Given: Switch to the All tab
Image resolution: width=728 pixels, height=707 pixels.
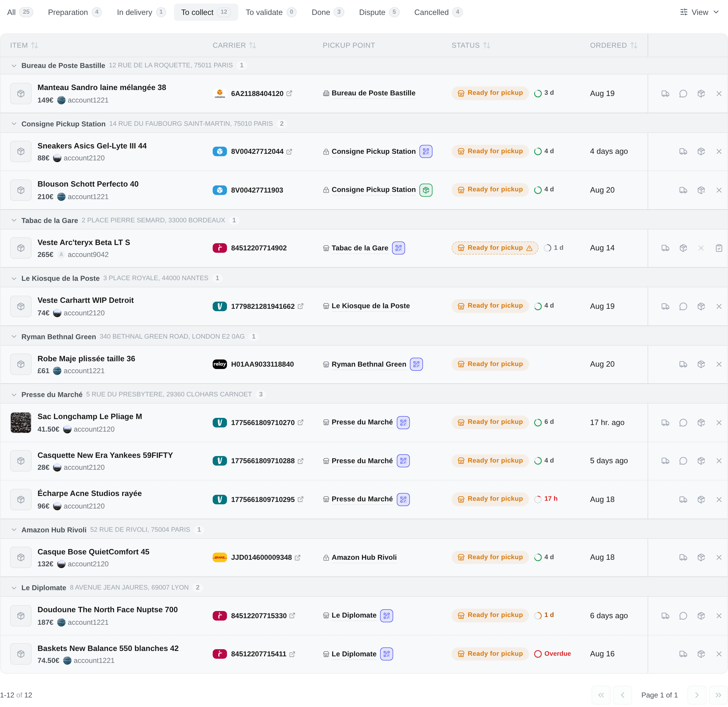Looking at the screenshot, I should pos(20,12).
